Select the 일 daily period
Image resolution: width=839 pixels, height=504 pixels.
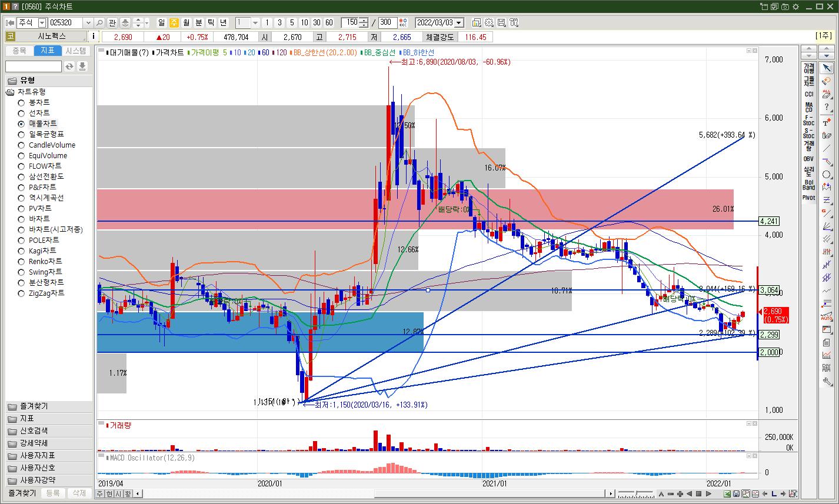[x=162, y=22]
